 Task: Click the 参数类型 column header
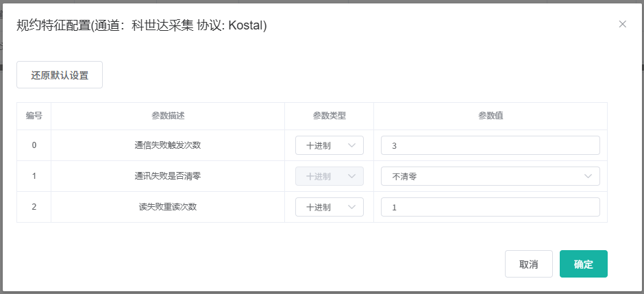(x=329, y=116)
